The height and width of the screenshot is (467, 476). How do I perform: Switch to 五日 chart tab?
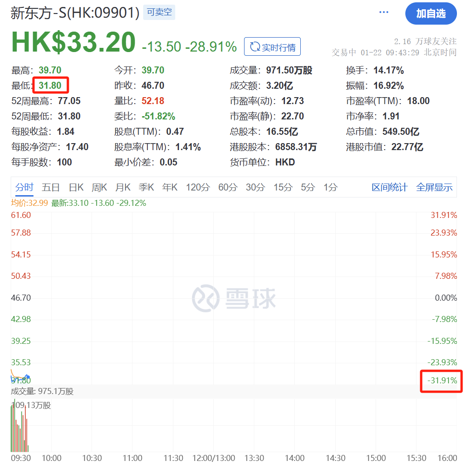51,187
